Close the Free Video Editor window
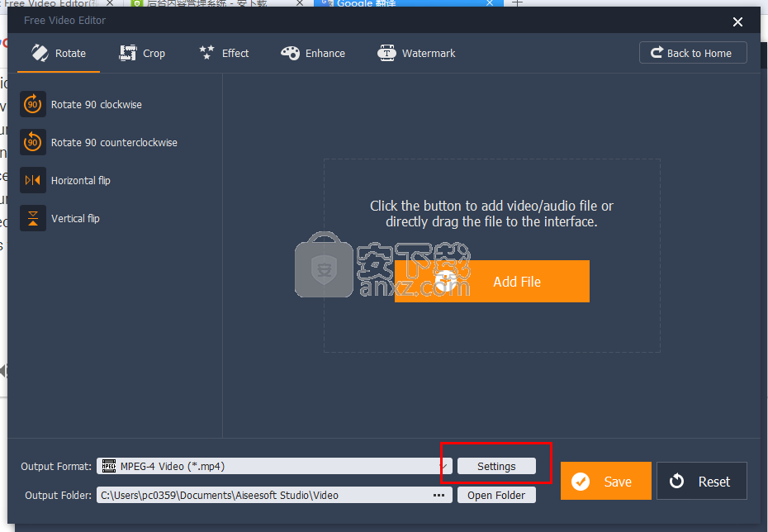 pos(737,21)
